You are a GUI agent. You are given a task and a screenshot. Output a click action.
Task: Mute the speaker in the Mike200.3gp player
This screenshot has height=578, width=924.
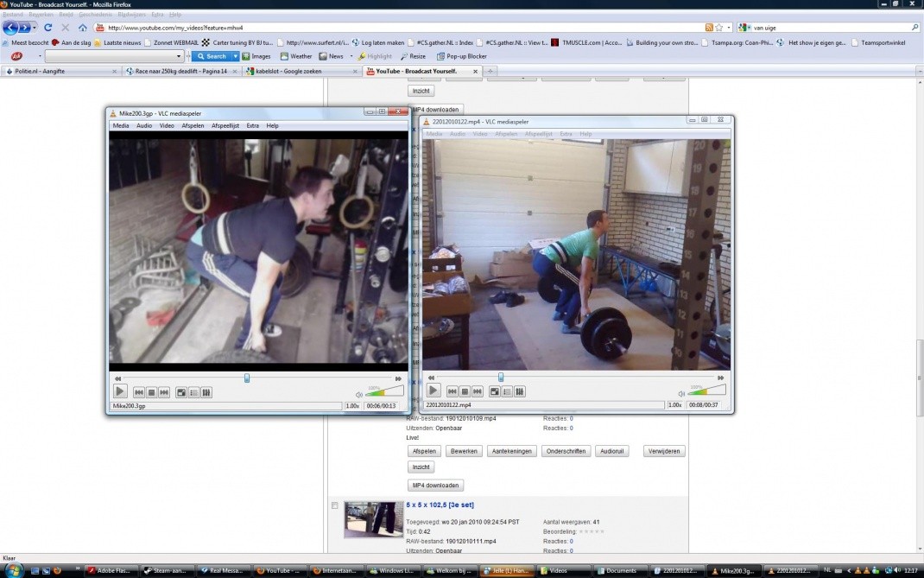click(x=359, y=394)
